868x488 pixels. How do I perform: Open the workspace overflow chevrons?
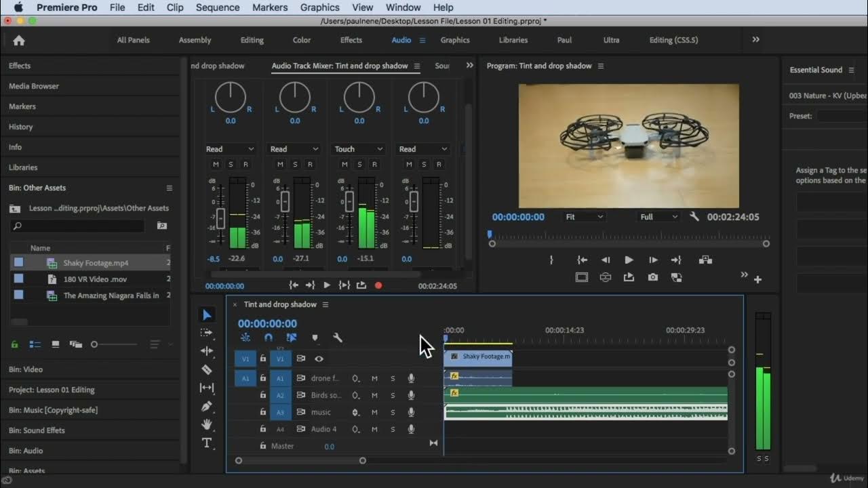point(755,40)
